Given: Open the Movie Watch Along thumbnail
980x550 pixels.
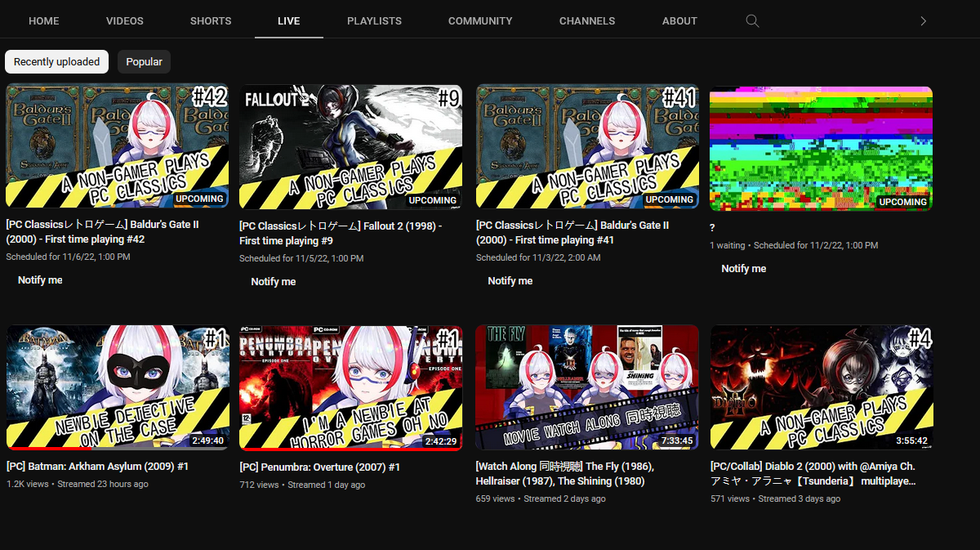Looking at the screenshot, I should coord(587,387).
